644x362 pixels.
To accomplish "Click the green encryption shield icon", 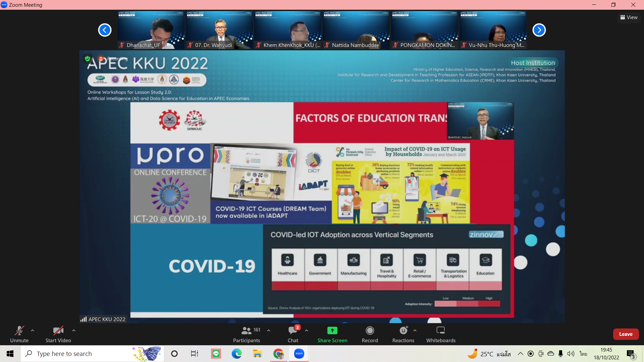I will 88,59.
